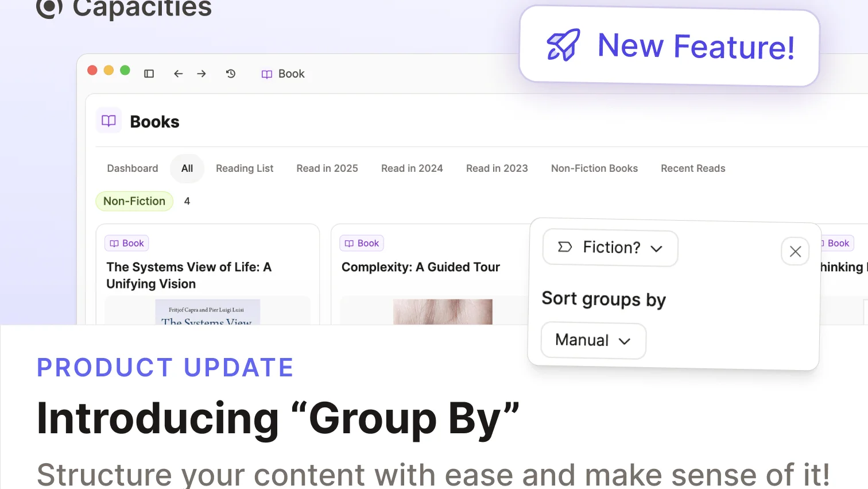Click the rocket icon in New Feature badge
The width and height of the screenshot is (868, 489).
click(x=563, y=45)
